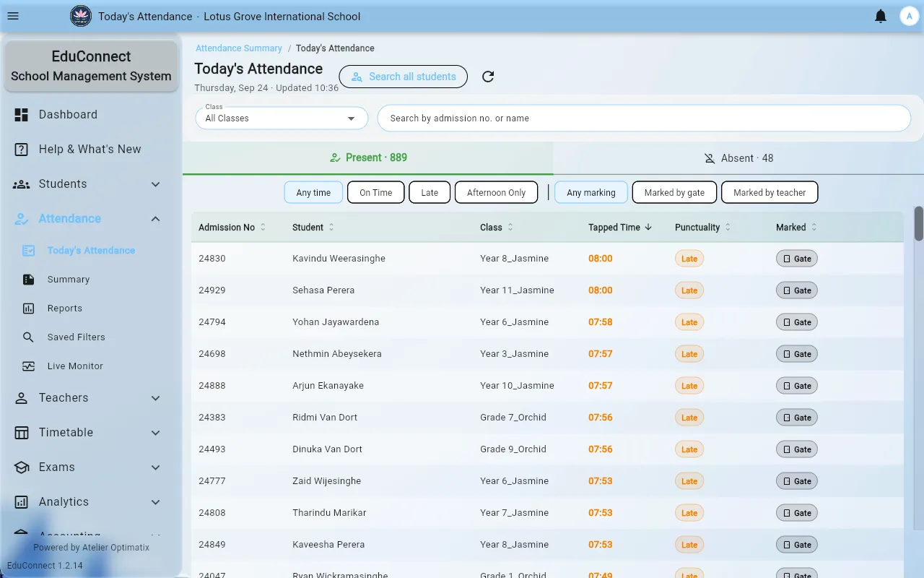Click Search all students button

[x=403, y=77]
